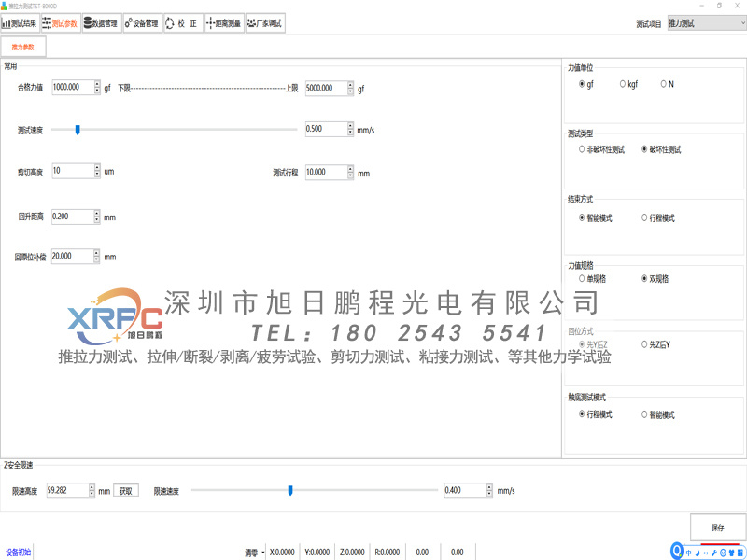The width and height of the screenshot is (747, 560).
Task: Click the Y:0.0000 coordinate readout
Action: 317,553
